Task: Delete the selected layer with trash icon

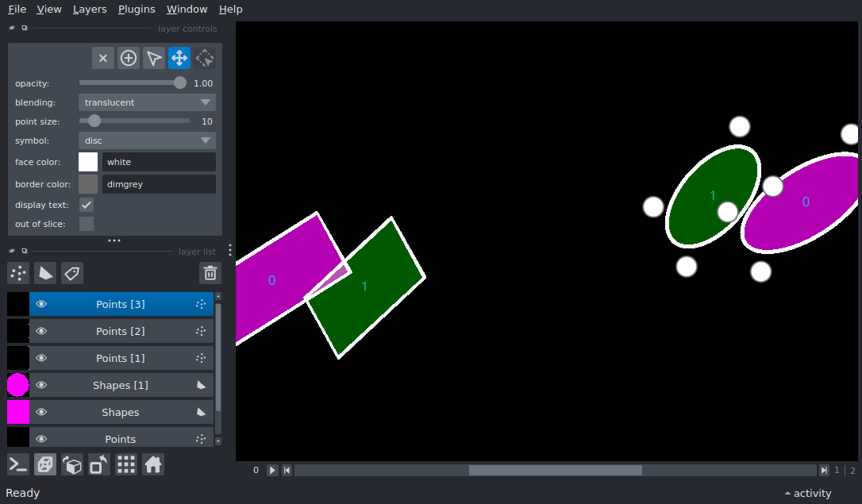Action: point(210,273)
